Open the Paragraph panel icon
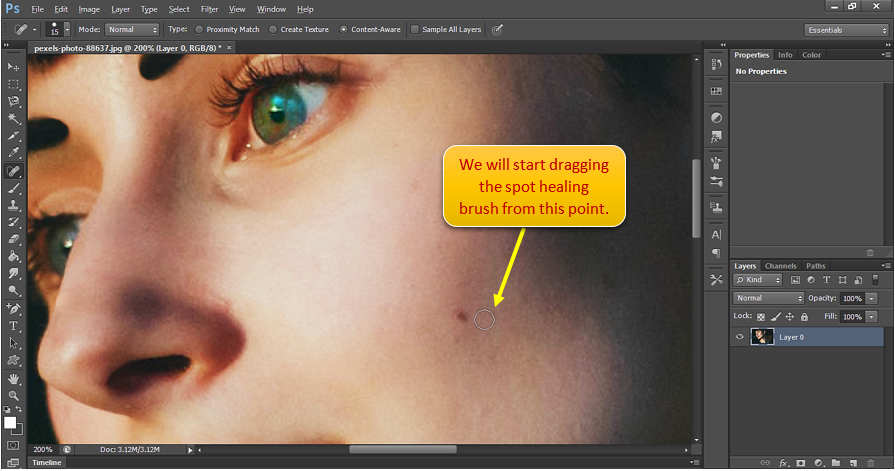 click(x=716, y=253)
